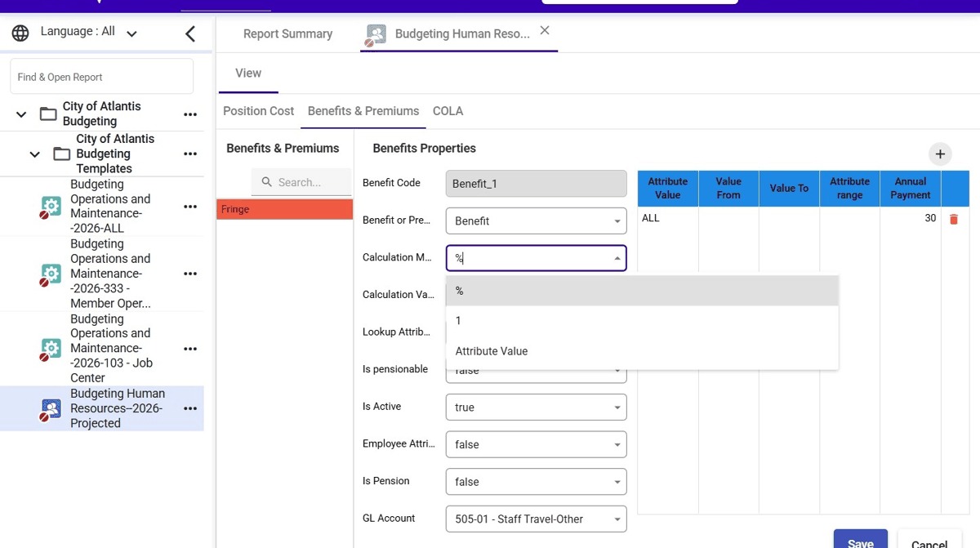
Task: Collapse the City of Atlantis Budgeting folder
Action: click(21, 114)
